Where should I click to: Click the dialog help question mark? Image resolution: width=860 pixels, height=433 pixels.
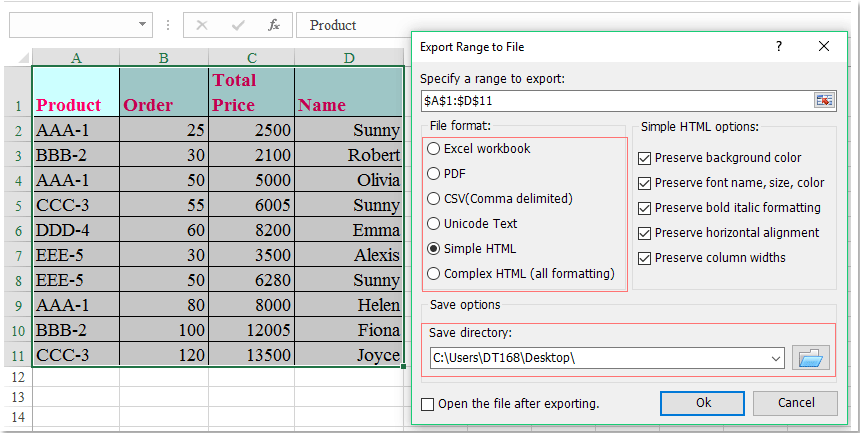779,47
